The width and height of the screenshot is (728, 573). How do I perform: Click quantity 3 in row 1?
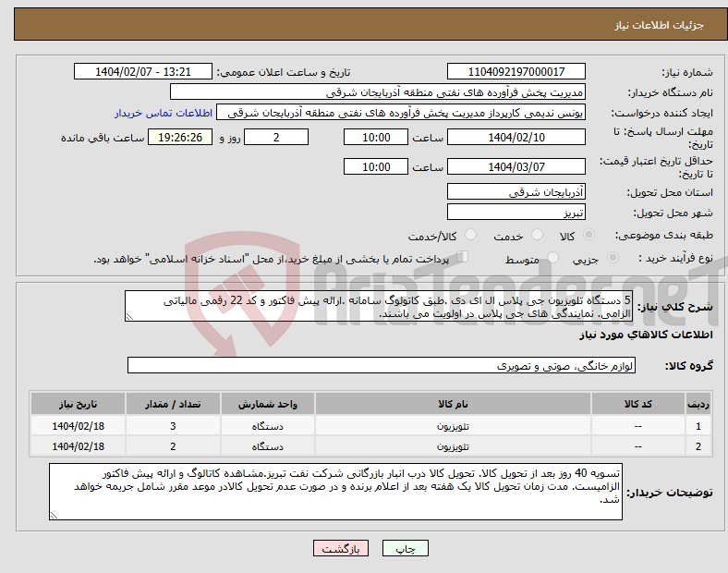[173, 426]
